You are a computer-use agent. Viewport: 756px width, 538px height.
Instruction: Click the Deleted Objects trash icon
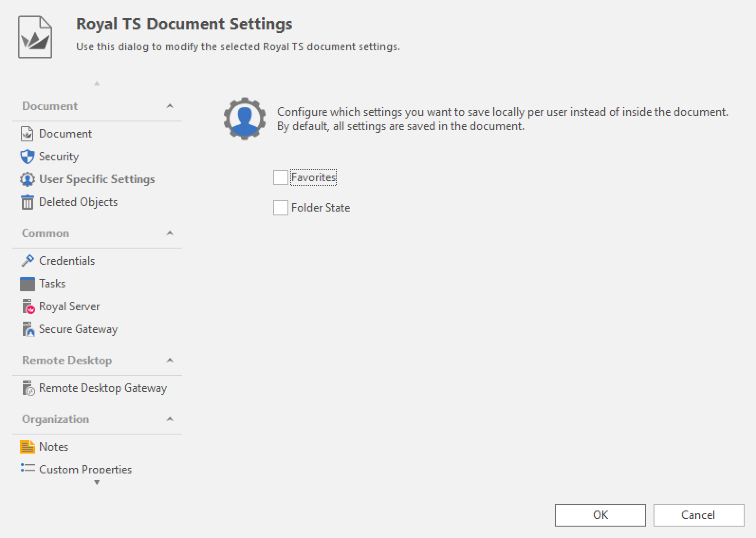27,203
